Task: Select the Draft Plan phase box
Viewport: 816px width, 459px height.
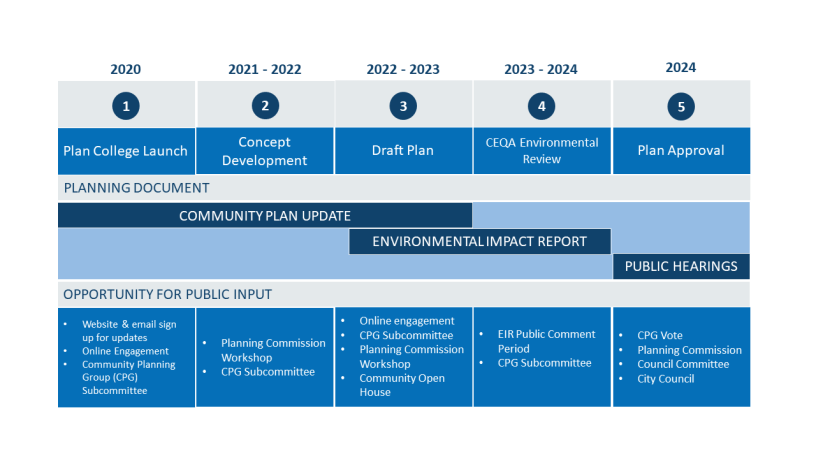Action: pyautogui.click(x=403, y=151)
